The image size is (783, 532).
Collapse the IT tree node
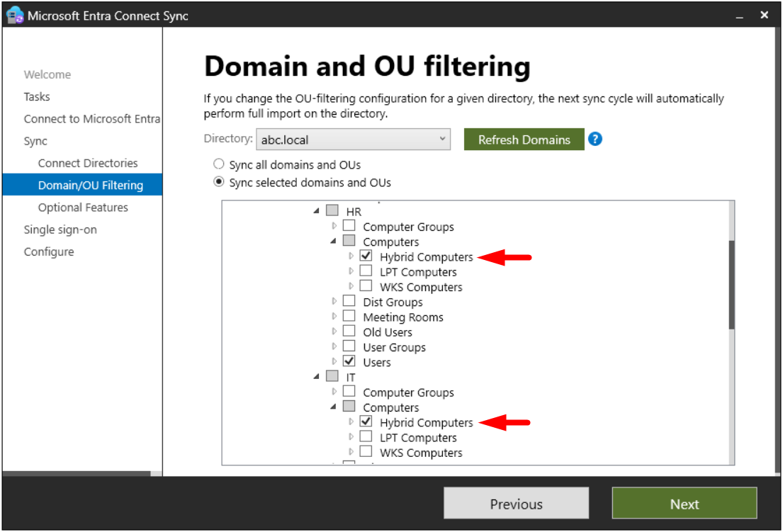[317, 377]
